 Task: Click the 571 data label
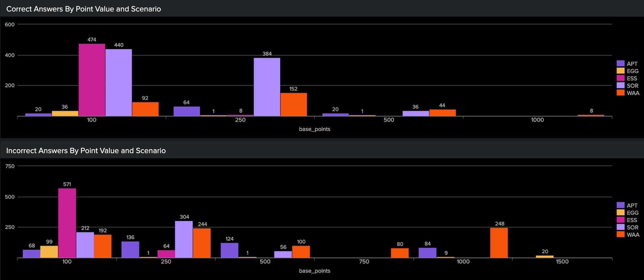67,184
